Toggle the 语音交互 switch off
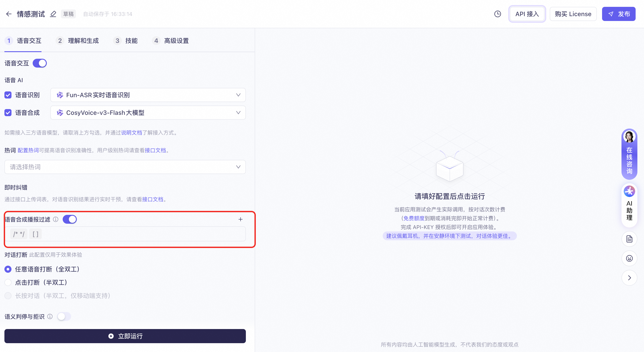644x352 pixels. [40, 63]
